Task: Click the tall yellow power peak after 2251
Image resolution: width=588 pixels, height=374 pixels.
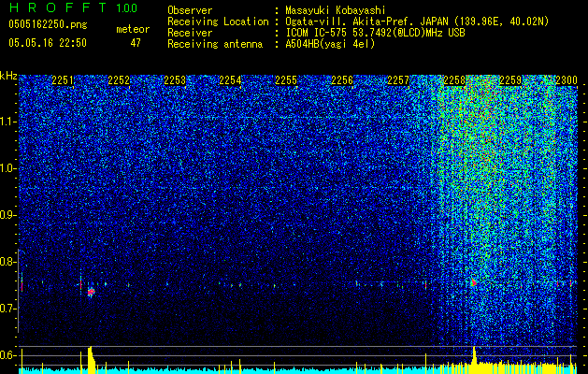Action: pyautogui.click(x=91, y=359)
